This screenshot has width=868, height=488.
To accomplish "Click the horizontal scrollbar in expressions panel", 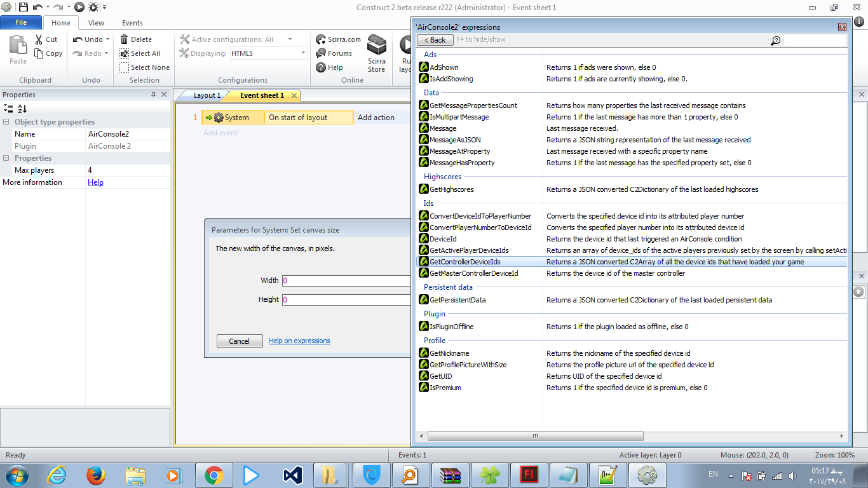I will click(535, 436).
